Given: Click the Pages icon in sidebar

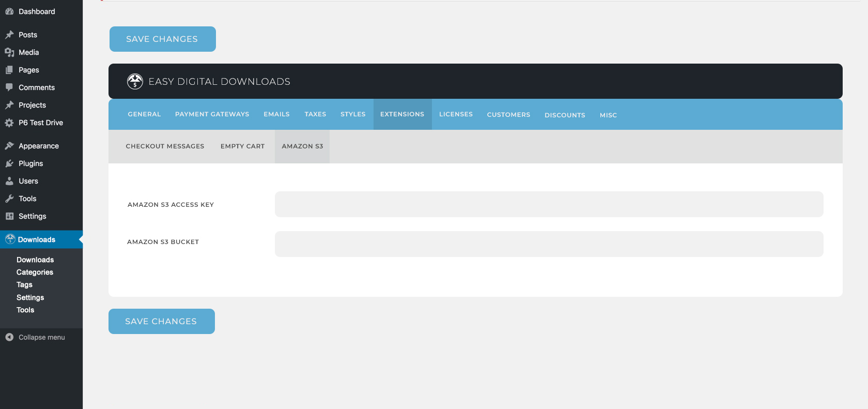Looking at the screenshot, I should coord(9,70).
